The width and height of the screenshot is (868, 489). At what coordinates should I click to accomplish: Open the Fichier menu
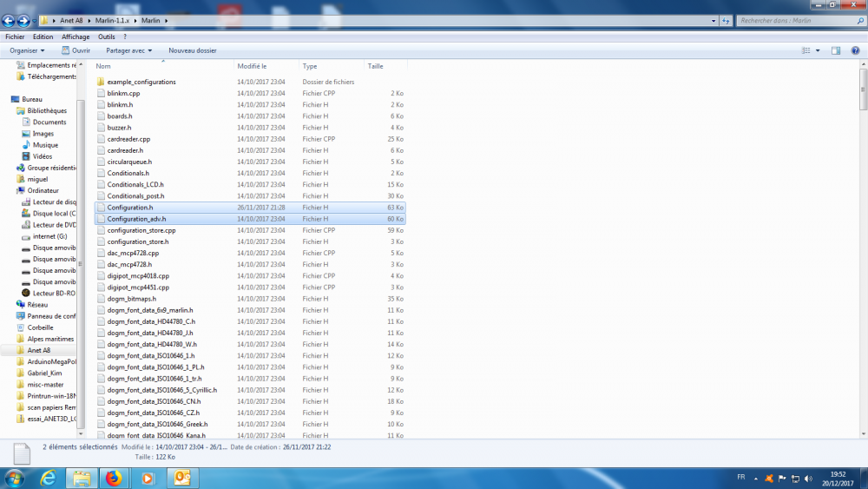click(15, 36)
